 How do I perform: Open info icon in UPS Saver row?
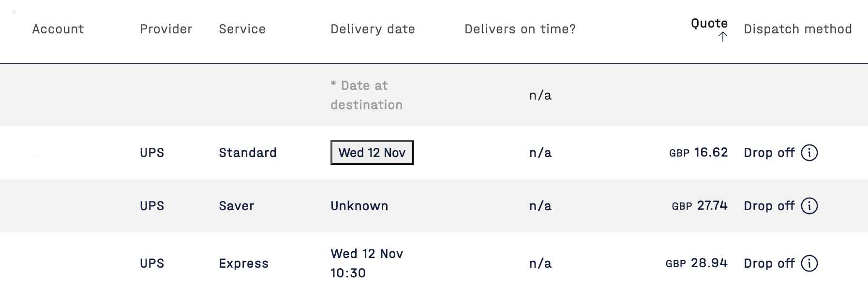point(809,206)
